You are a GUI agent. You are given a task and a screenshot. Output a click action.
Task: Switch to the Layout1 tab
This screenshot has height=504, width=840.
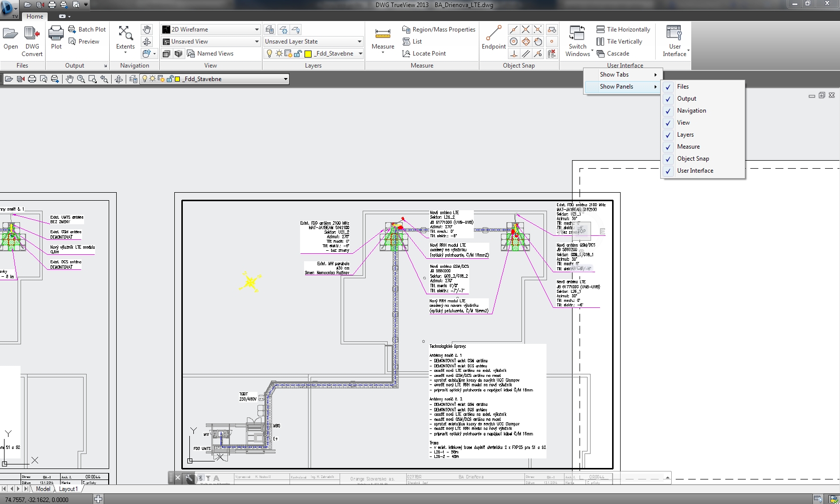68,489
